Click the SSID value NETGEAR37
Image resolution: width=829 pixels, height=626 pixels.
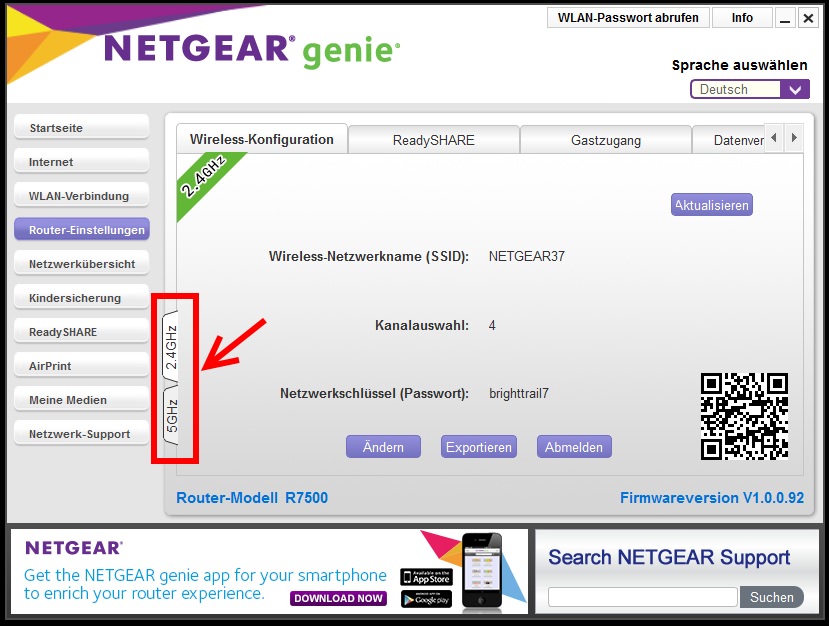[x=527, y=256]
